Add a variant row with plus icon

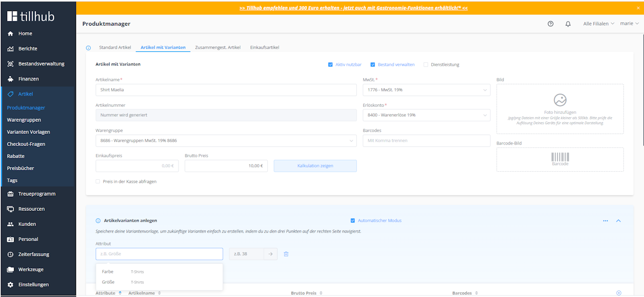pos(619,293)
